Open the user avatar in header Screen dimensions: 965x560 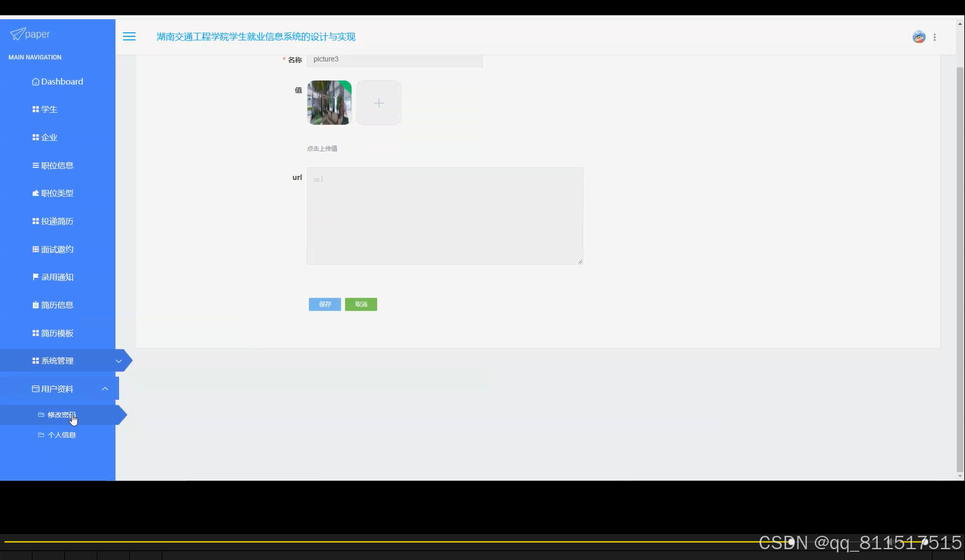919,37
